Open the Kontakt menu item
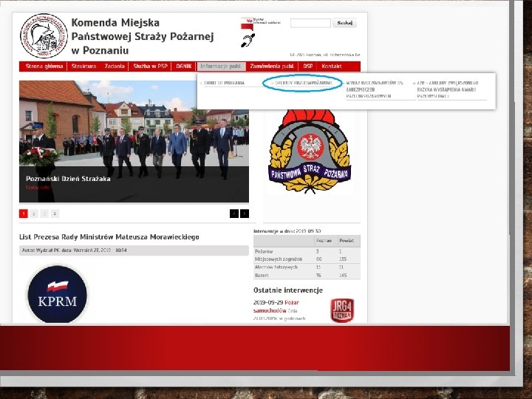This screenshot has width=532, height=399. (x=332, y=66)
